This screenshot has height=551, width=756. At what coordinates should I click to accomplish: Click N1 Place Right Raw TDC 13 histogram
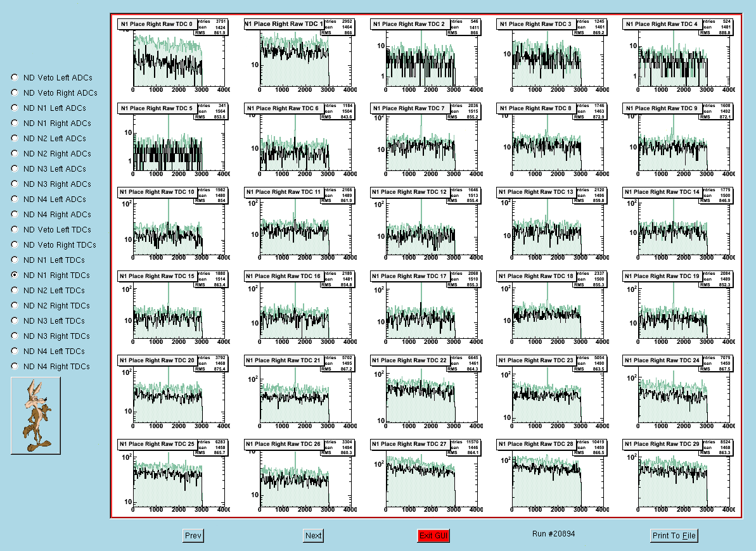click(x=553, y=224)
